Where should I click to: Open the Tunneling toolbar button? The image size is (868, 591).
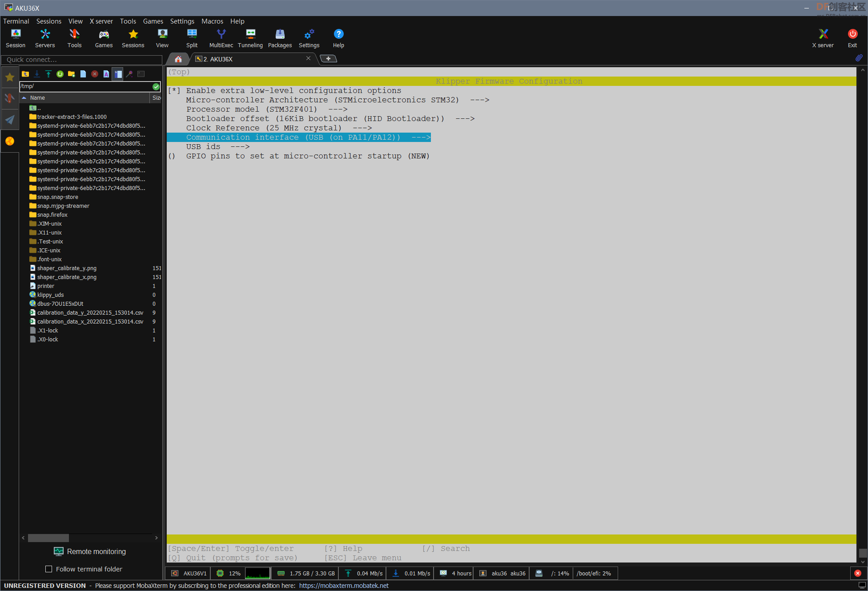(x=250, y=38)
